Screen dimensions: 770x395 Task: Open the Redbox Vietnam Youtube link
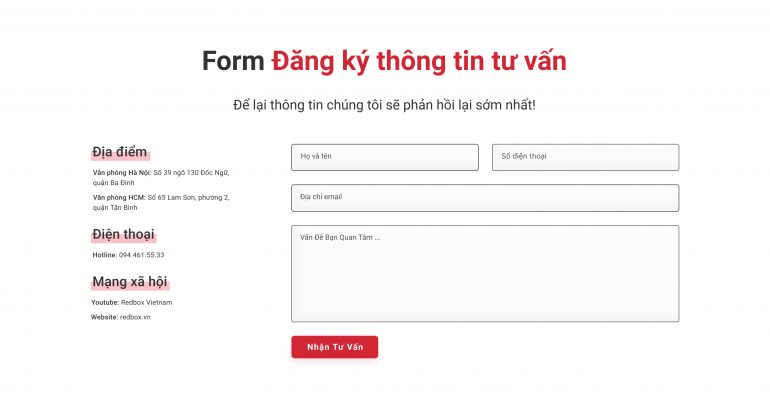pos(146,303)
